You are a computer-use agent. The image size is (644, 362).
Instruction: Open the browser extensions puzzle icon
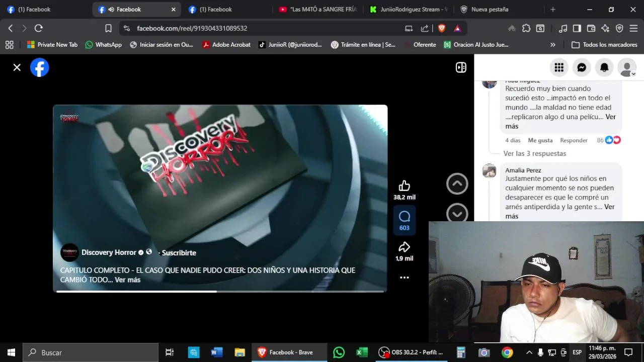point(526,28)
